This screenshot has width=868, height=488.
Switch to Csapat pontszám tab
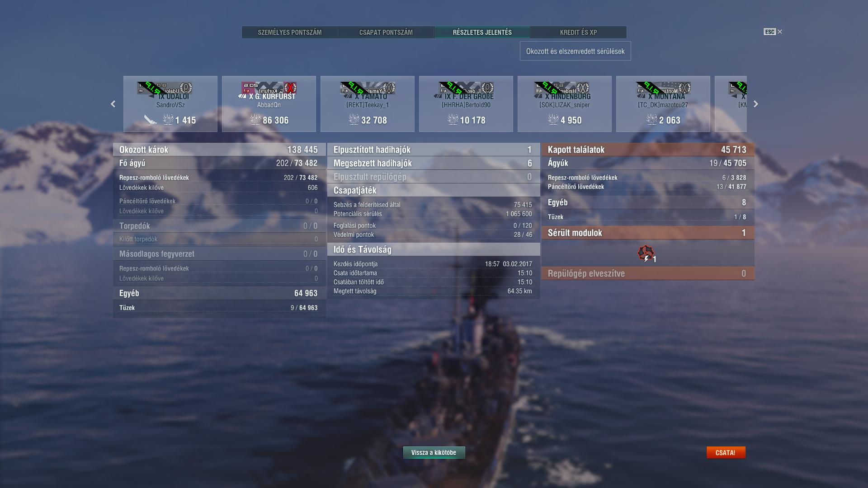[x=386, y=33]
